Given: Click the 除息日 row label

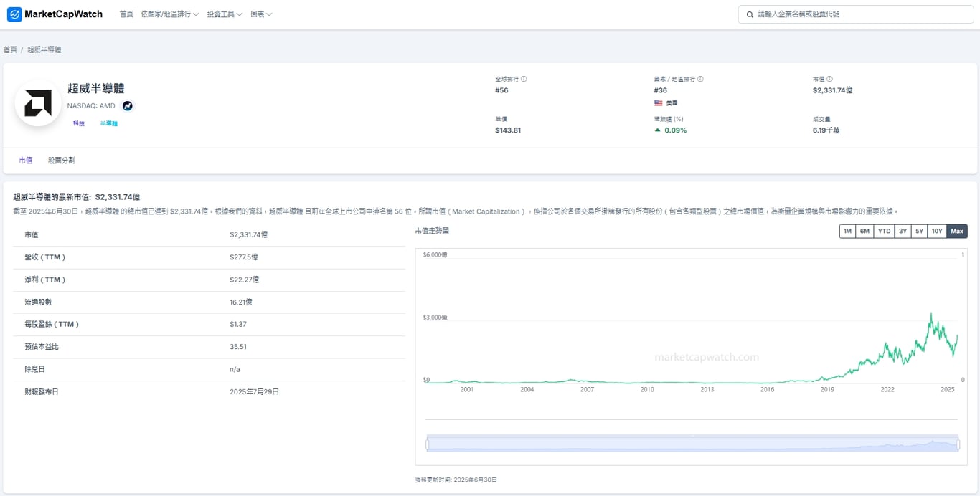Looking at the screenshot, I should [x=34, y=369].
